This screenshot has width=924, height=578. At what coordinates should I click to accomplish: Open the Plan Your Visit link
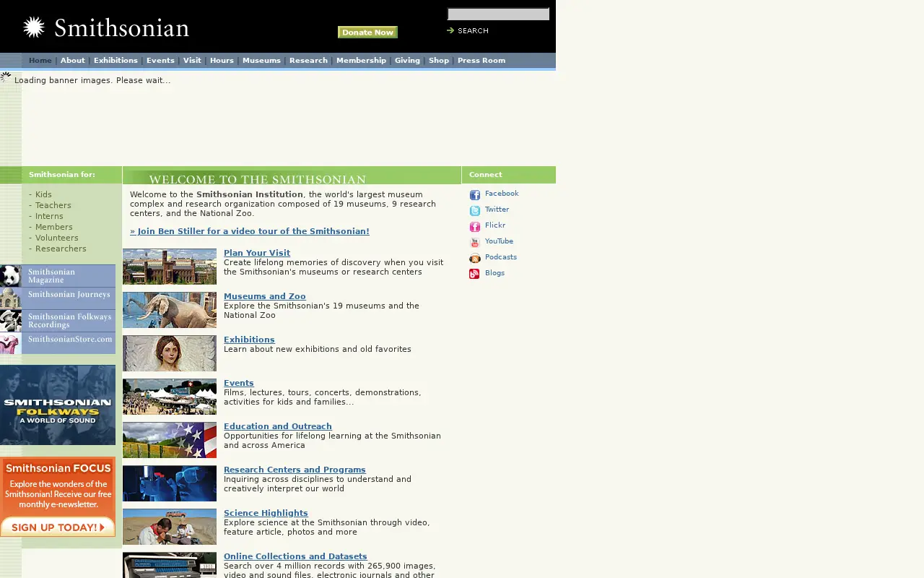pyautogui.click(x=257, y=253)
